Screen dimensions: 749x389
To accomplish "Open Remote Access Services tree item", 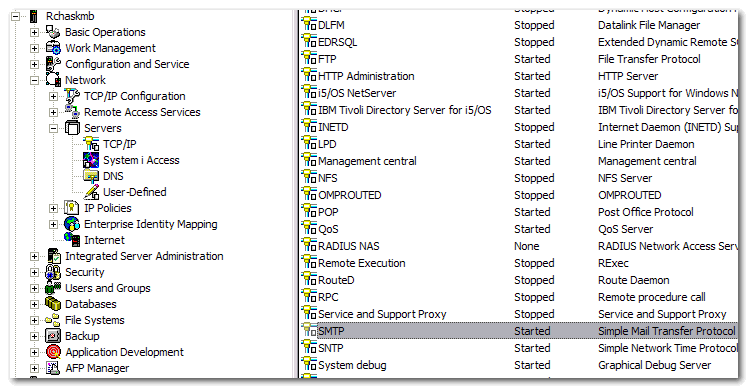I will [142, 112].
